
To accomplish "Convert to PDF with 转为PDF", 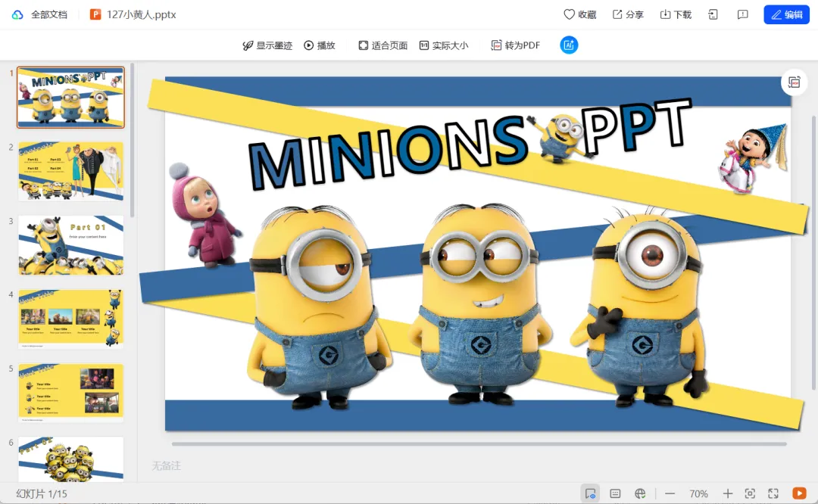I will point(516,45).
